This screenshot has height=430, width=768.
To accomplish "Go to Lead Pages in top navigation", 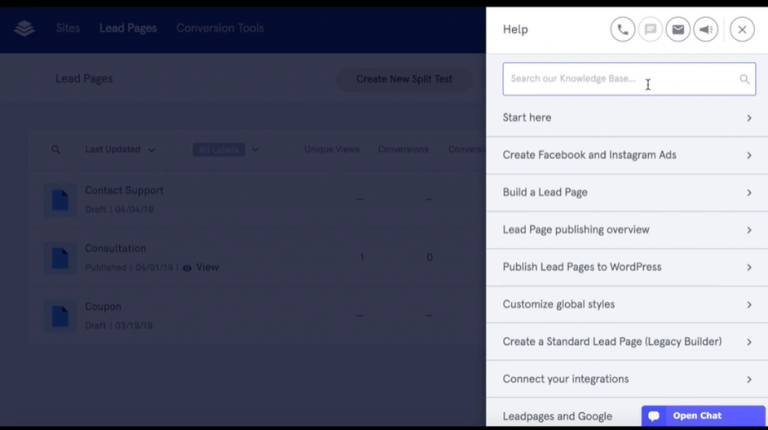I will click(128, 28).
